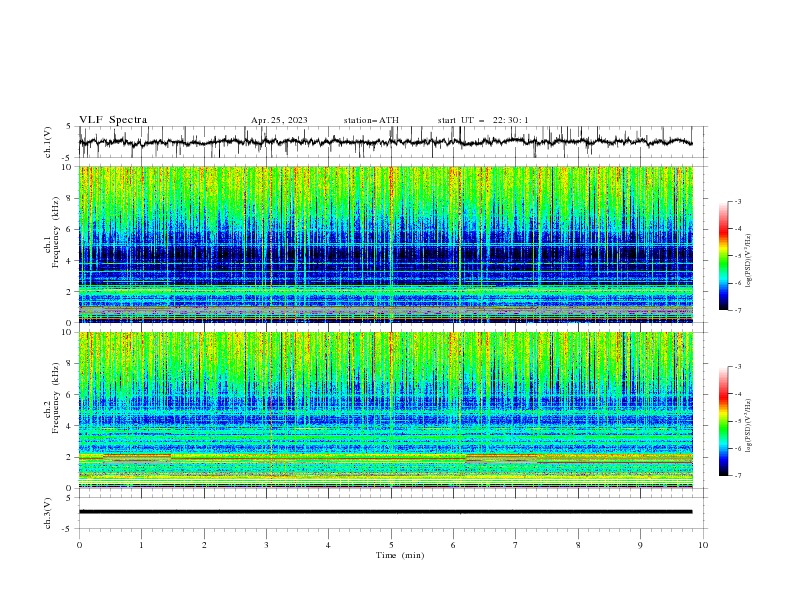The image size is (792, 612).
Task: Click time axis tick label "5"
Action: click(x=391, y=545)
